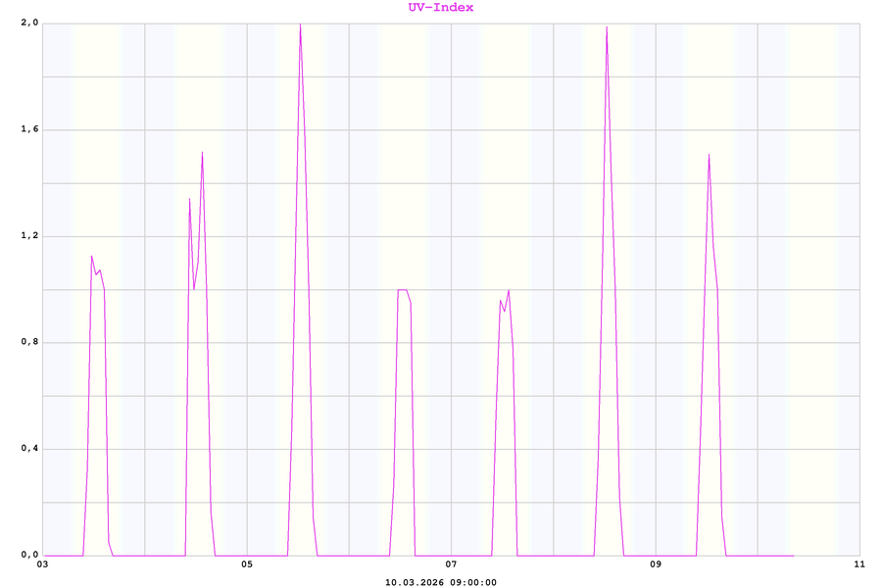Image resolution: width=882 pixels, height=588 pixels.
Task: Click the 1,6 y-axis label
Action: [x=28, y=129]
